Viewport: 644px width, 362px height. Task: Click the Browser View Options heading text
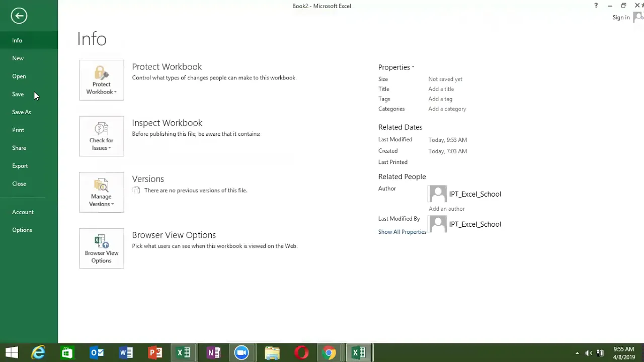[174, 235]
